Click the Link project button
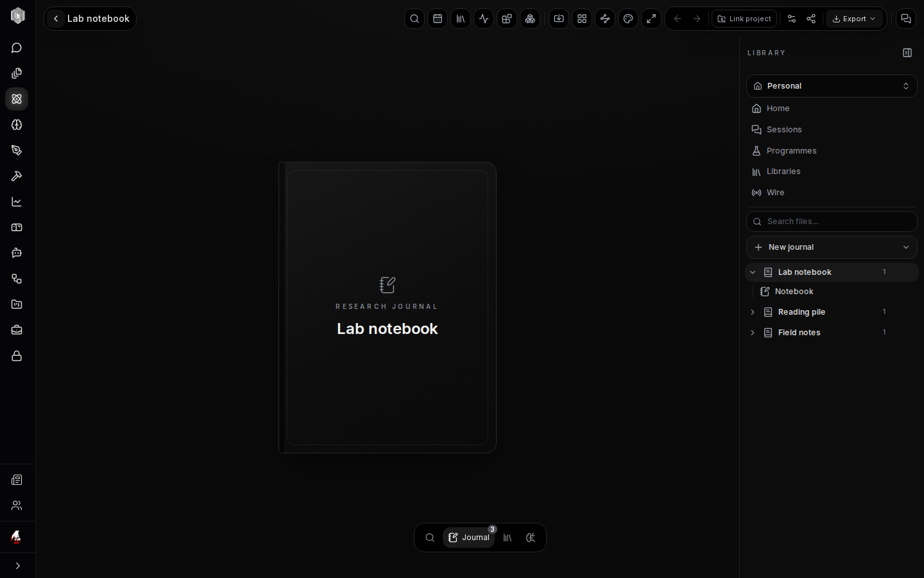This screenshot has width=924, height=578. tap(744, 19)
